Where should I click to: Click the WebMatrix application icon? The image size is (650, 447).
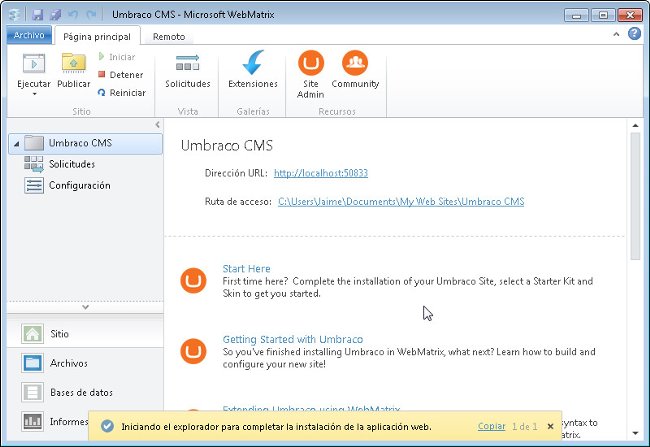[x=15, y=15]
